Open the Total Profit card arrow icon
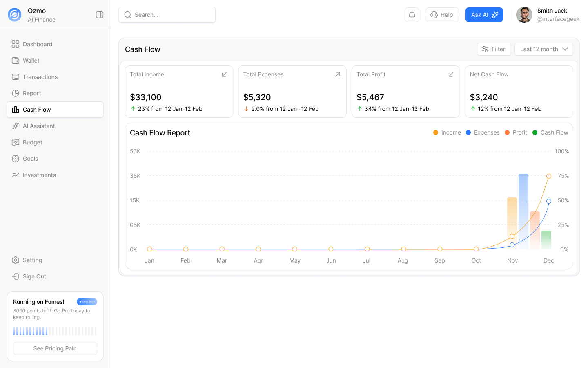The width and height of the screenshot is (588, 368). 451,74
